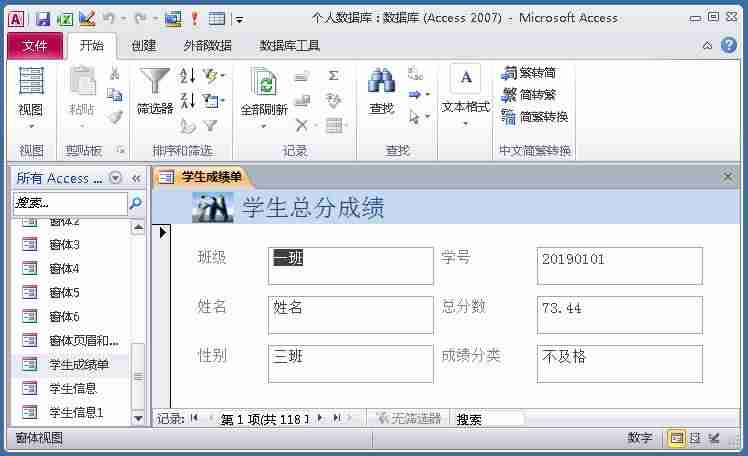Viewport: 748px width, 456px height.
Task: Click the 学号 field showing 20190101
Action: coord(620,266)
